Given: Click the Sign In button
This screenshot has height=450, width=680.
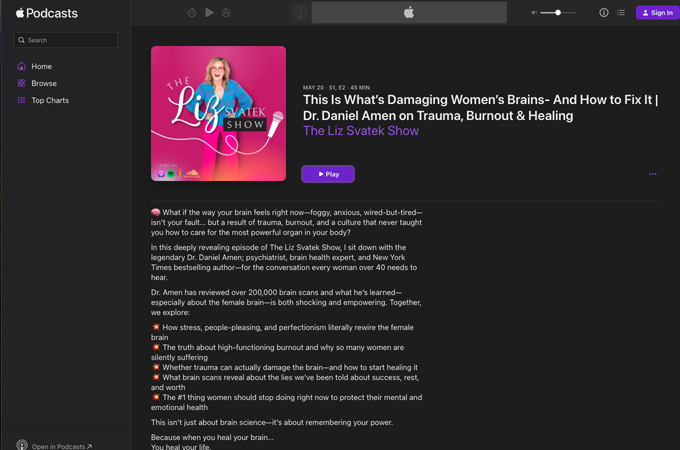Looking at the screenshot, I should (657, 13).
